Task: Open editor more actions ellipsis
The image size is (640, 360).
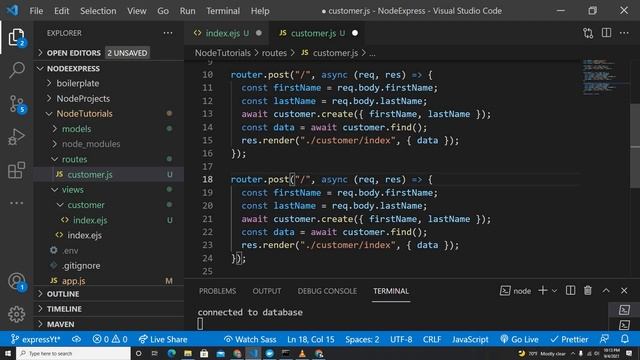Action: pyautogui.click(x=624, y=33)
